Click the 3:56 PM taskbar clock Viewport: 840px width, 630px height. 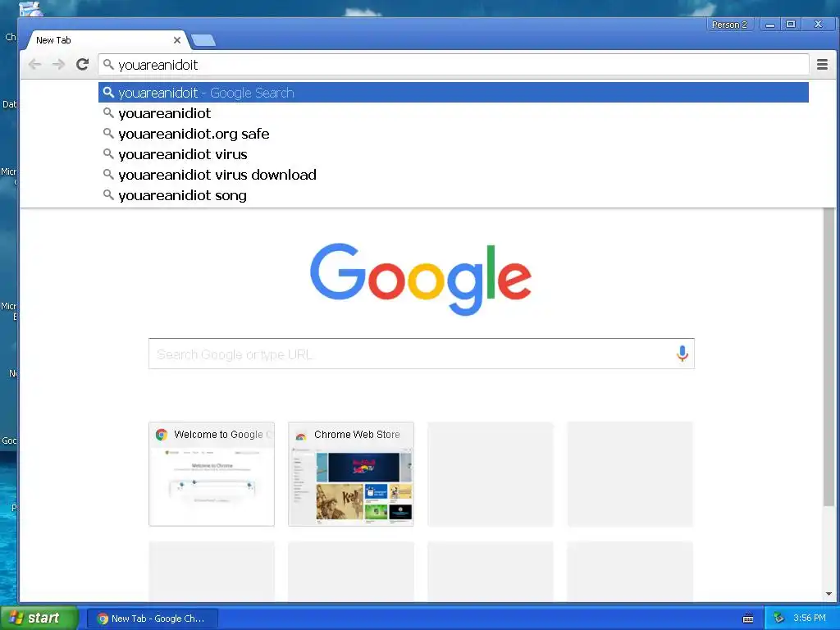coord(810,619)
